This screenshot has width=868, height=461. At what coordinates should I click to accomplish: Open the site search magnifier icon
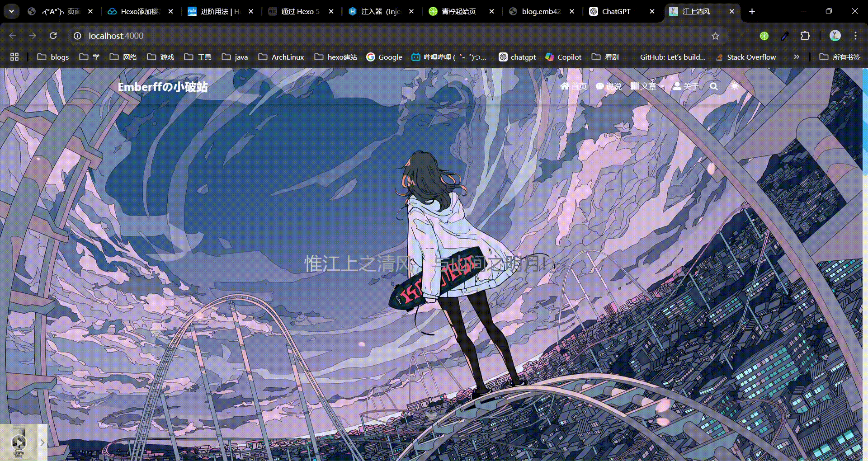click(x=714, y=86)
